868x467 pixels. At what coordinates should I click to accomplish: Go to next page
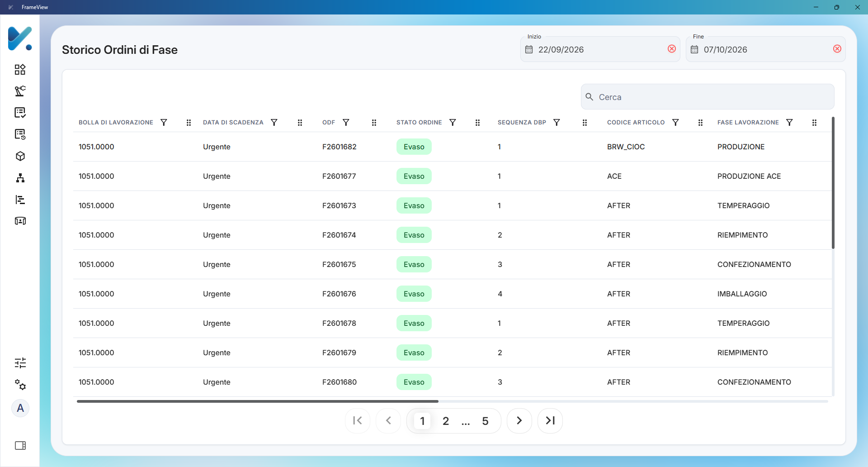click(x=519, y=421)
